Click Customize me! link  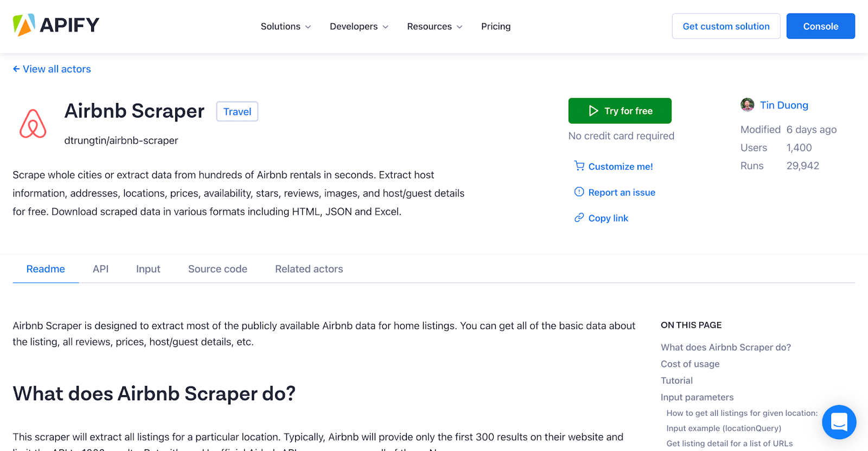pos(621,166)
